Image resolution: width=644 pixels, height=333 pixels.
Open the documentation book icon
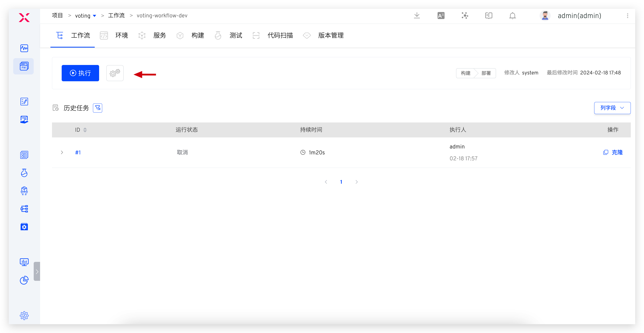(489, 15)
